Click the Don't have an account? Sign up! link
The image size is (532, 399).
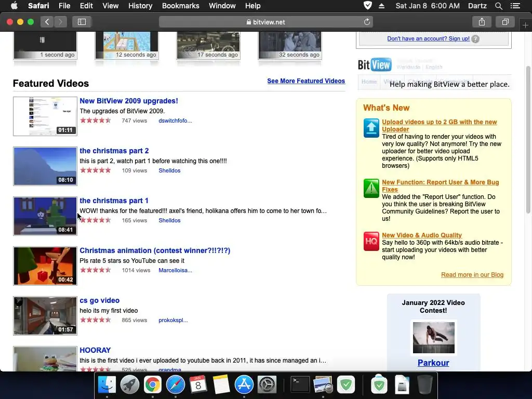coord(428,38)
